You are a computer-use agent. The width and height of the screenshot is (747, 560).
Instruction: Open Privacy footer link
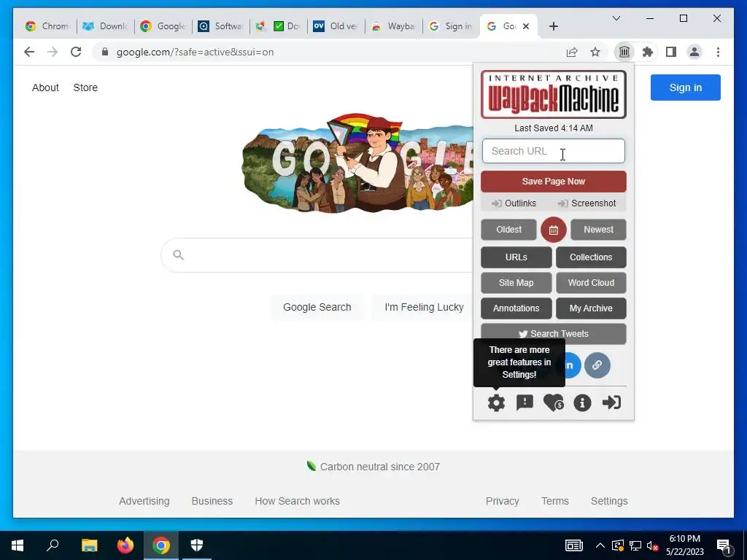(502, 501)
